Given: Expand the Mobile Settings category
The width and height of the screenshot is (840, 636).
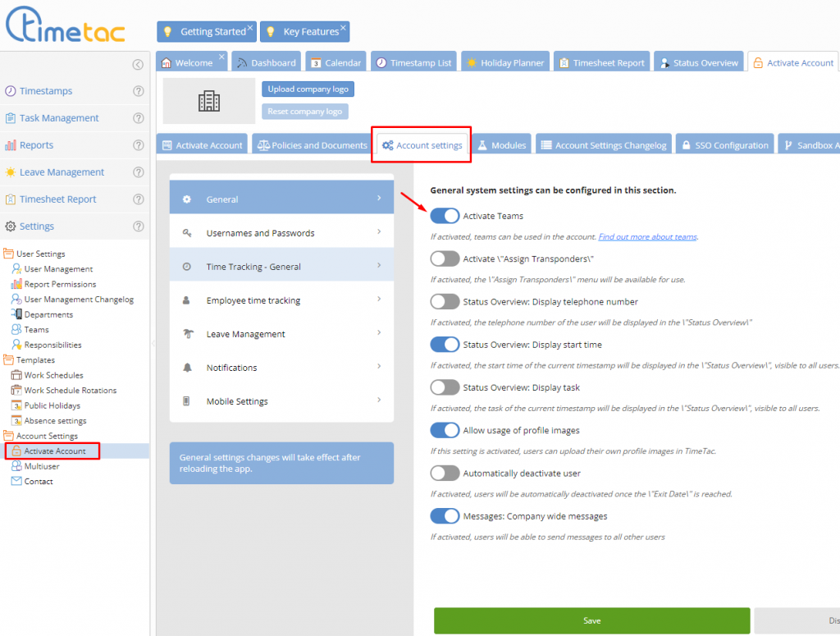Looking at the screenshot, I should [x=281, y=401].
